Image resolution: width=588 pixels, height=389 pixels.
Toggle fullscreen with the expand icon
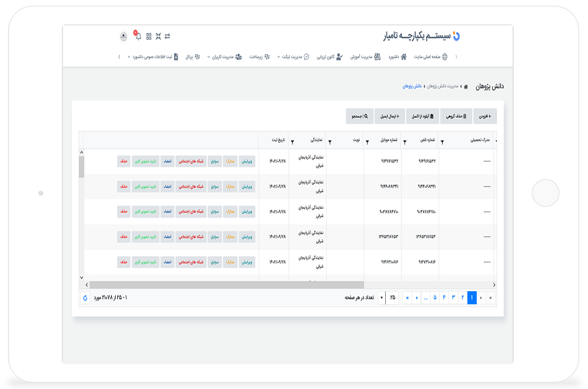point(158,36)
